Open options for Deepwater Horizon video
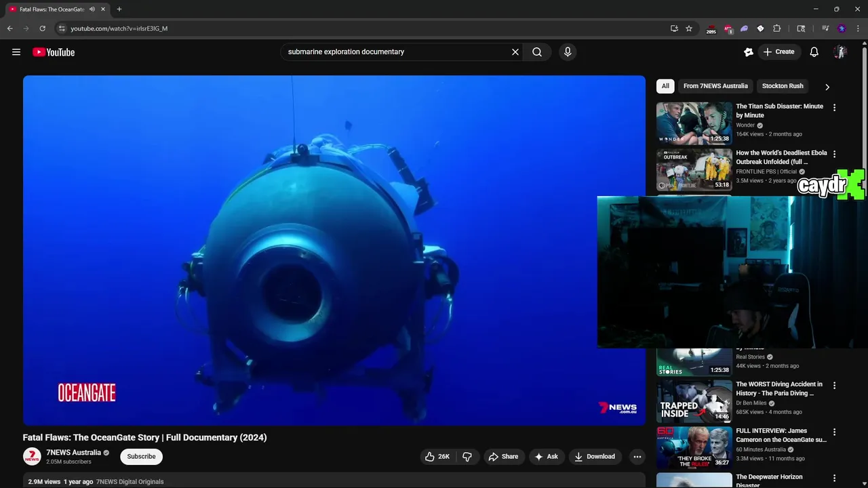The height and width of the screenshot is (488, 868). point(835,478)
